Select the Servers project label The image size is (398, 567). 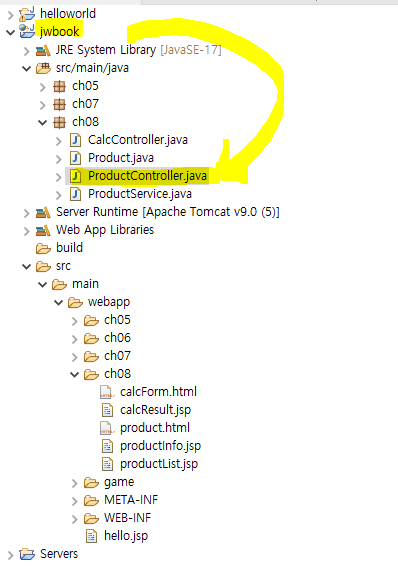(59, 554)
